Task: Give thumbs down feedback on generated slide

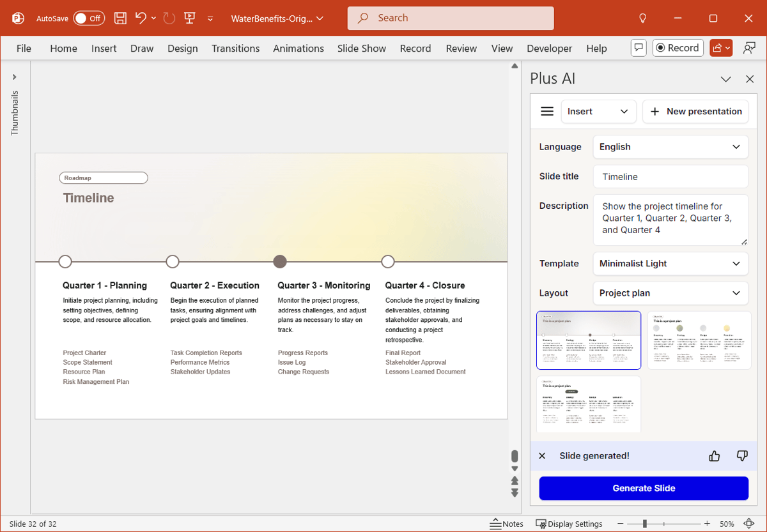Action: 742,456
